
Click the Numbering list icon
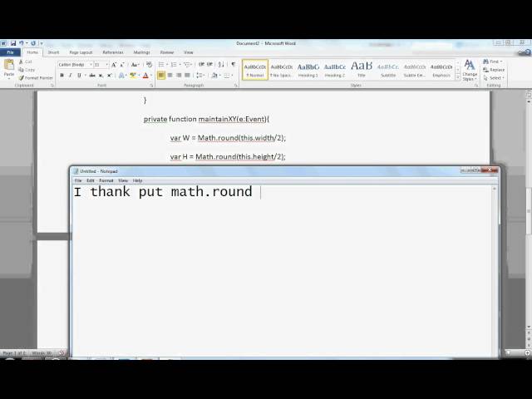click(x=174, y=65)
